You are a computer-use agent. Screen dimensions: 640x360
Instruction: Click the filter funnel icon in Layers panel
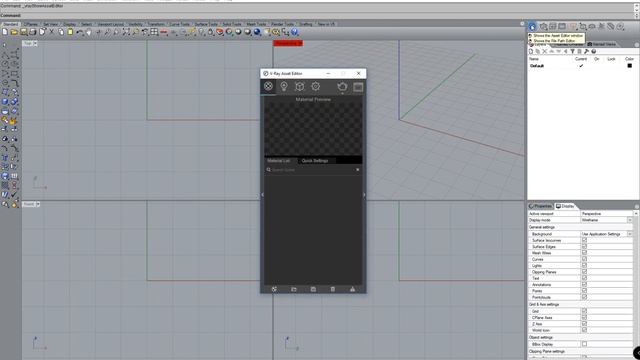coord(572,51)
